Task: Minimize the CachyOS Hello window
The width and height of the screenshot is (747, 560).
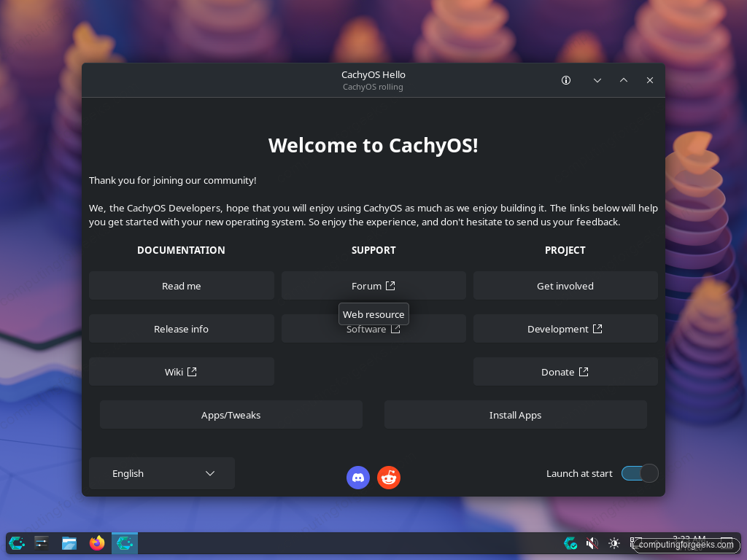Action: pyautogui.click(x=597, y=80)
